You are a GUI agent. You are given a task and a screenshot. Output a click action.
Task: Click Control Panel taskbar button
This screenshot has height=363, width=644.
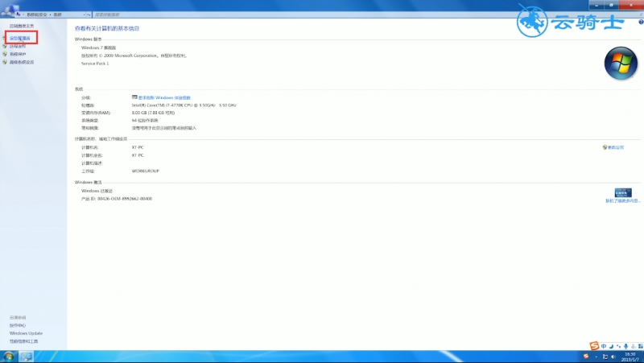click(27, 357)
